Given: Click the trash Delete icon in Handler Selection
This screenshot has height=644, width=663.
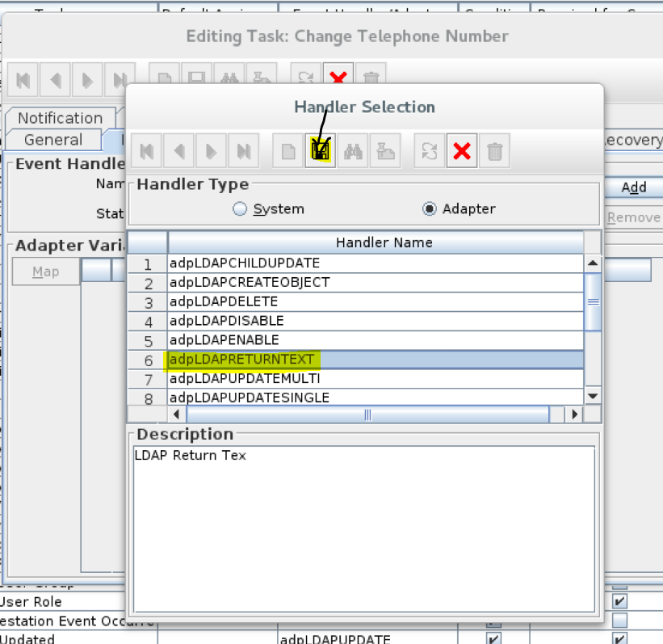Looking at the screenshot, I should [494, 150].
